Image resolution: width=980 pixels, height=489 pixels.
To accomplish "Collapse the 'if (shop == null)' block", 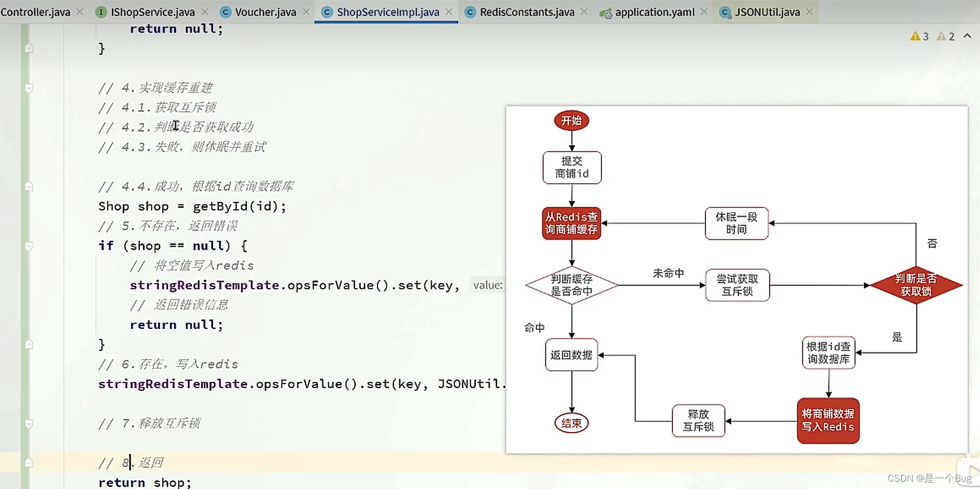I will 29,246.
